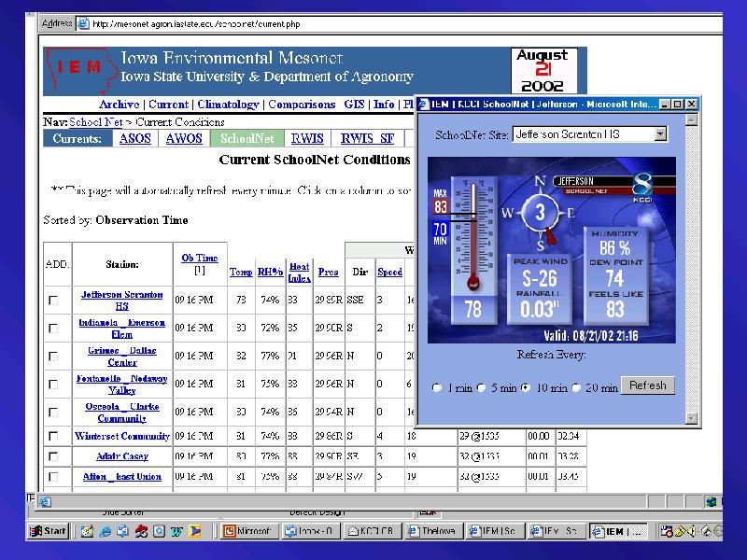747x560 pixels.
Task: Open the Current menu link
Action: pyautogui.click(x=168, y=105)
